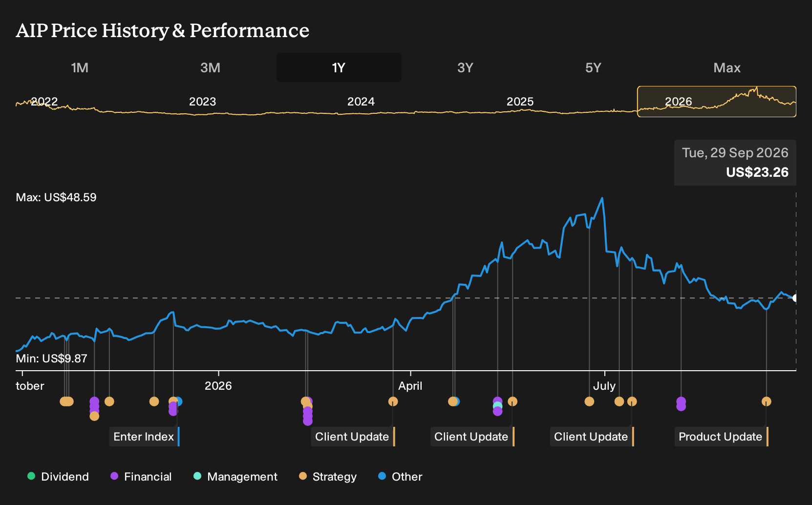Click the April axis label
Screen dimensions: 812x505
pos(410,386)
